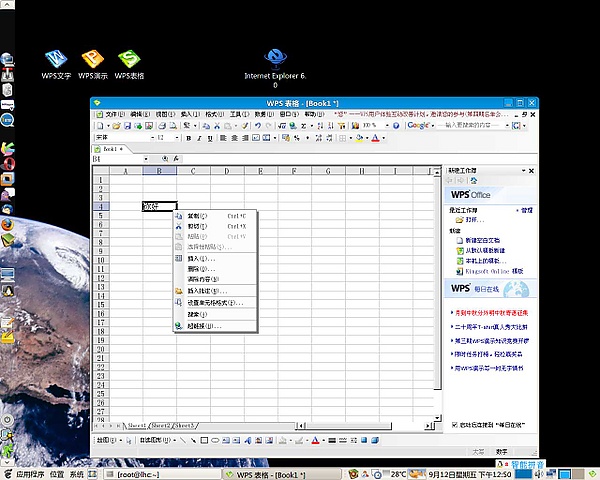Viewport: 600px width, 480px height.
Task: Click the Help question mark icon
Action: pos(396,126)
